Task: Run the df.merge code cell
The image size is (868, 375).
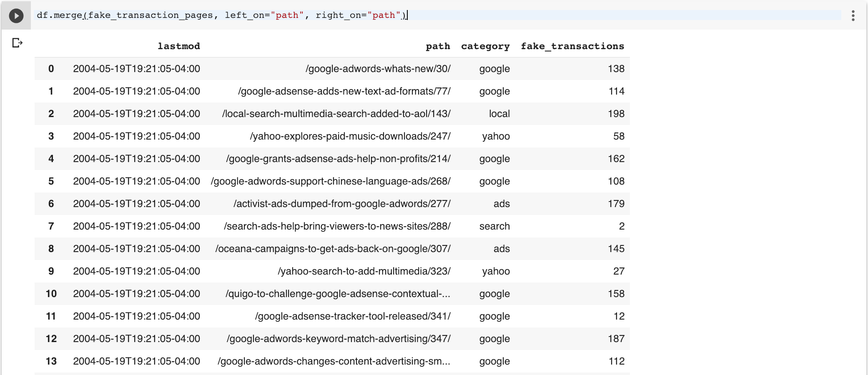Action: coord(16,16)
